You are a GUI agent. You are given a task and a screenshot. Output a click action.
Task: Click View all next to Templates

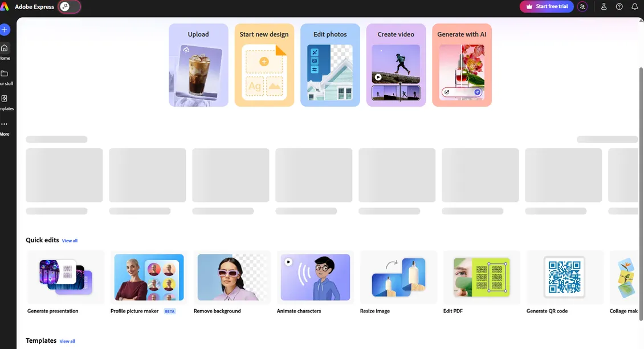click(x=67, y=341)
